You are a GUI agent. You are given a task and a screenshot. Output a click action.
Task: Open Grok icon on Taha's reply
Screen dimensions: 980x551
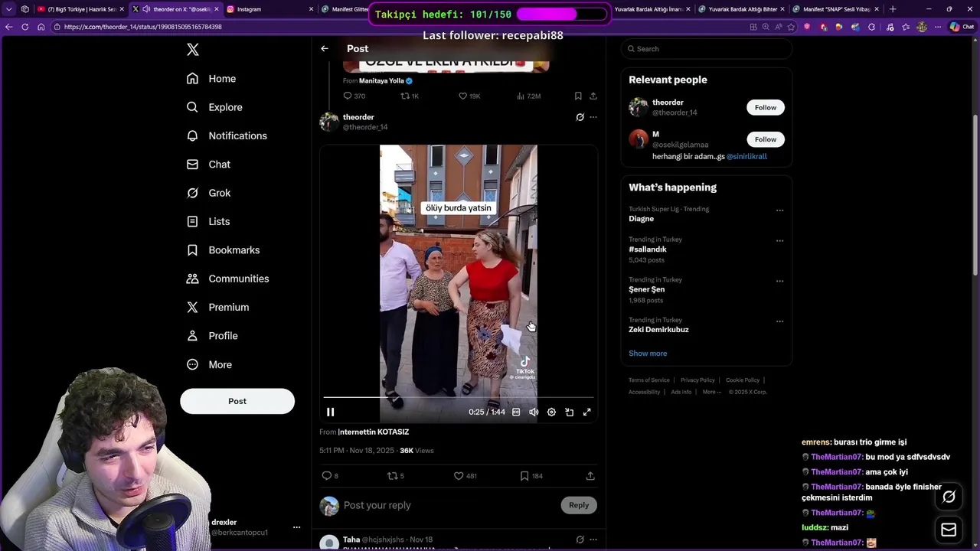point(580,540)
